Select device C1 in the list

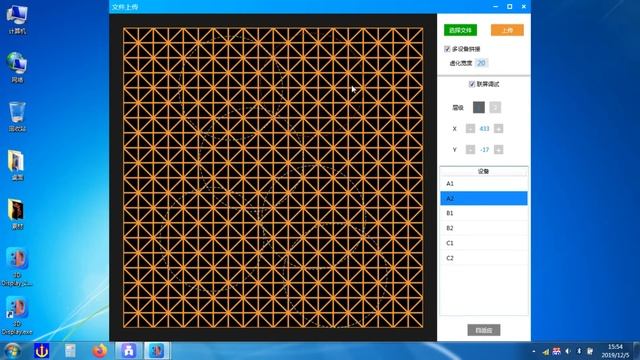(x=484, y=243)
